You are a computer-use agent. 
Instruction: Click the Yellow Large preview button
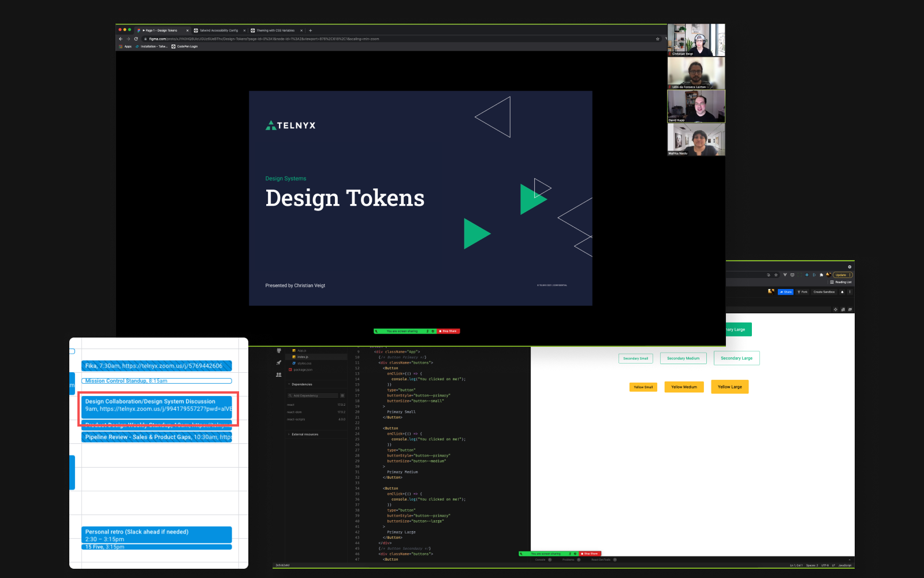tap(730, 387)
